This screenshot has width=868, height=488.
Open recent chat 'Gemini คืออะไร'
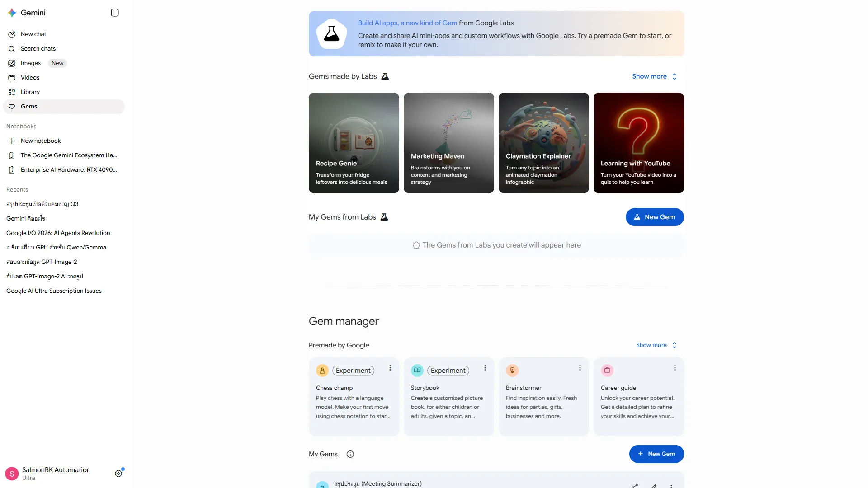pos(26,219)
